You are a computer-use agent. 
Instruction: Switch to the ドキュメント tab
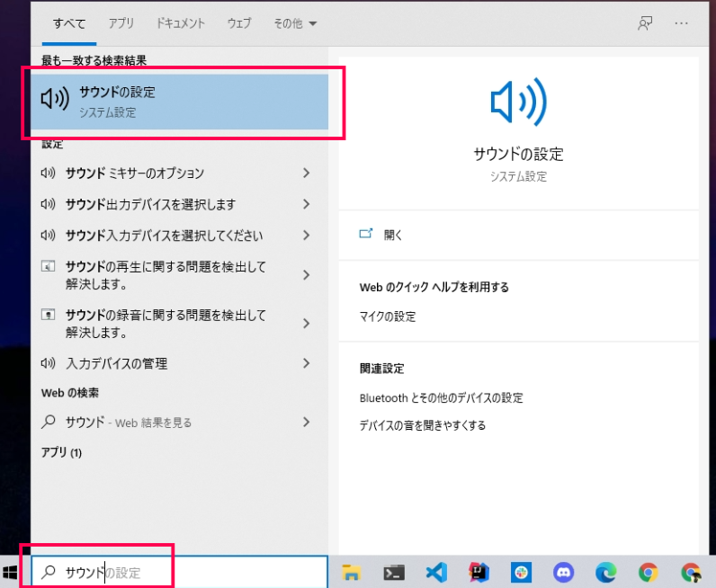tap(181, 23)
